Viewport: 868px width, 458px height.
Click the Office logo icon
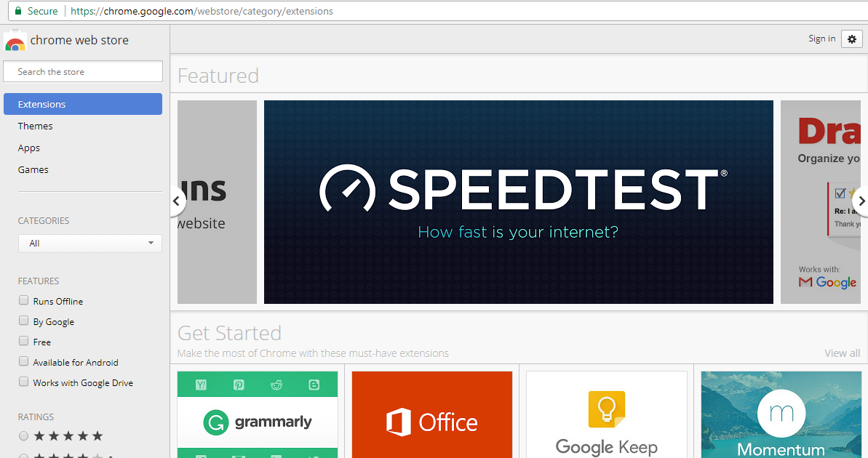pos(399,422)
